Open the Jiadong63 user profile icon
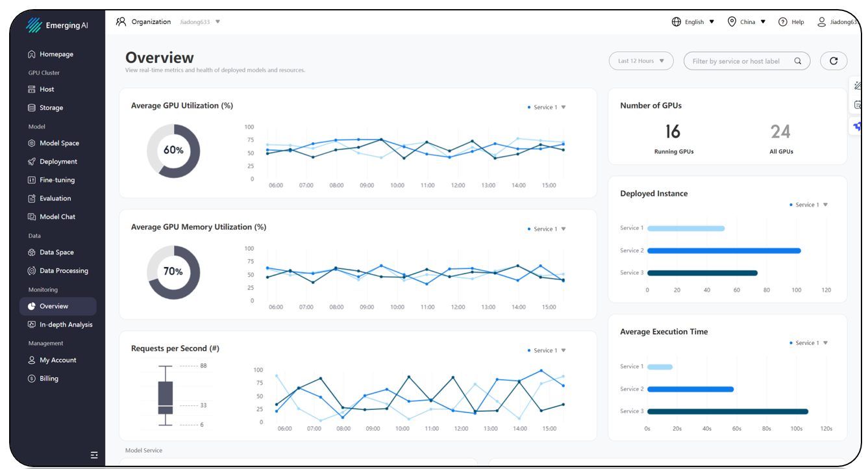Viewport: 868px width, 469px height. pos(821,22)
